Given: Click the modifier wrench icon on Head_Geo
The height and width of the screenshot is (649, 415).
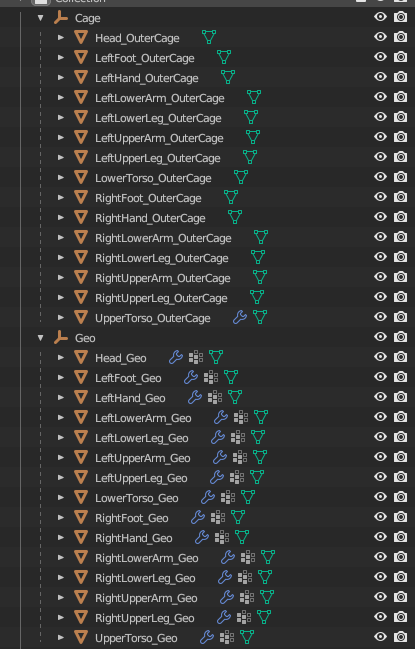Looking at the screenshot, I should point(176,357).
